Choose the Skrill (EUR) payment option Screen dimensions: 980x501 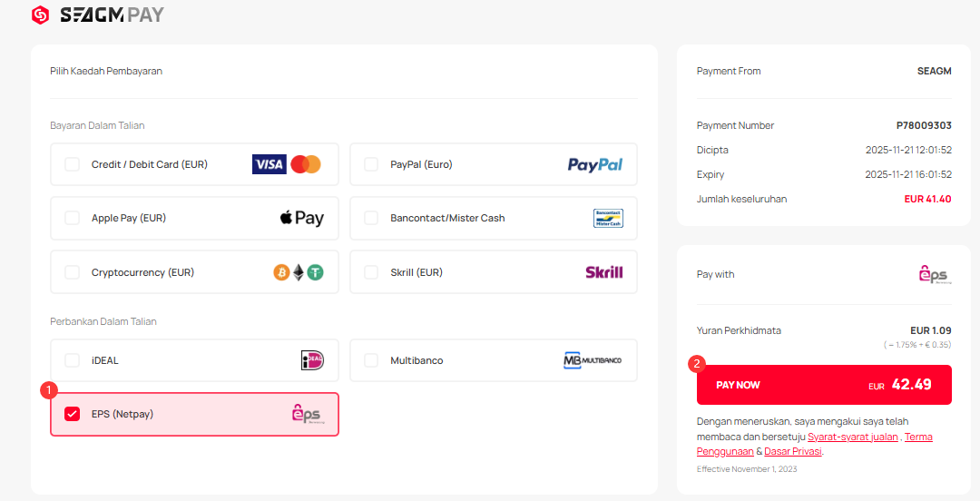coord(371,272)
